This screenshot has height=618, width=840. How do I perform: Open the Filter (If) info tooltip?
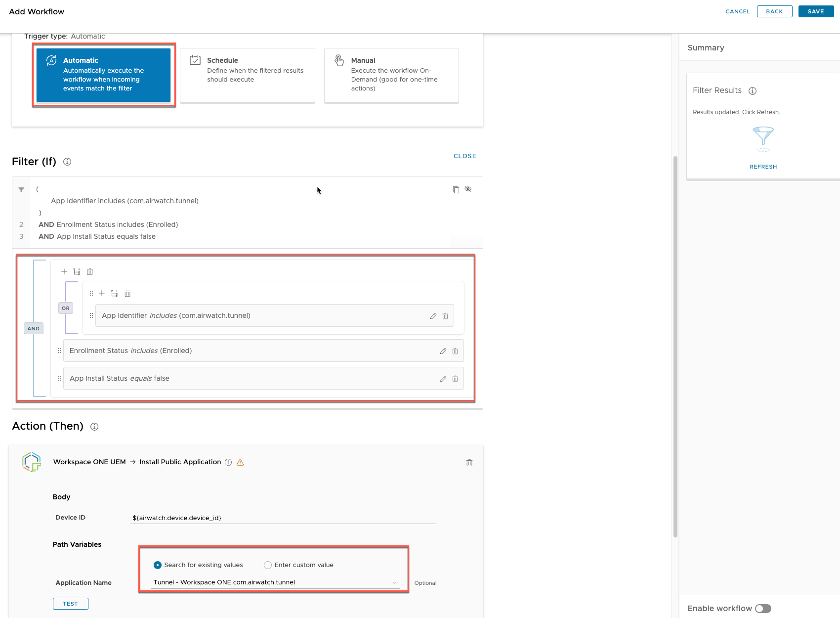pyautogui.click(x=67, y=162)
